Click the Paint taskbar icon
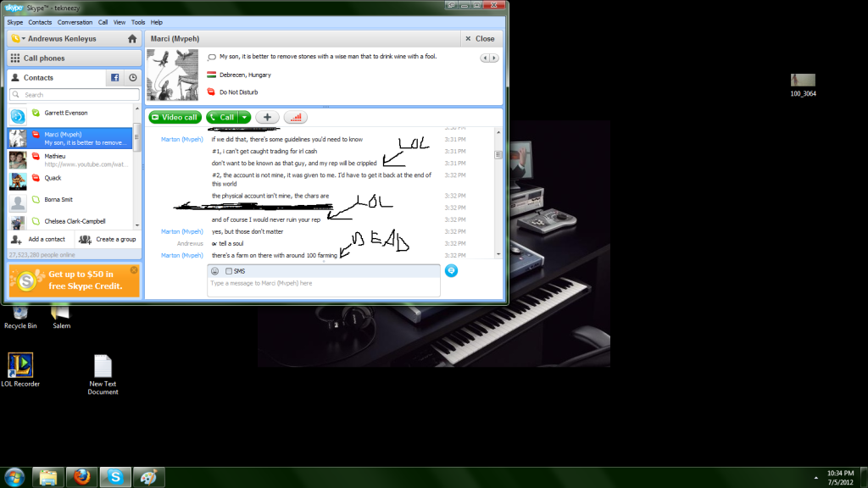868x488 pixels. pos(149,477)
